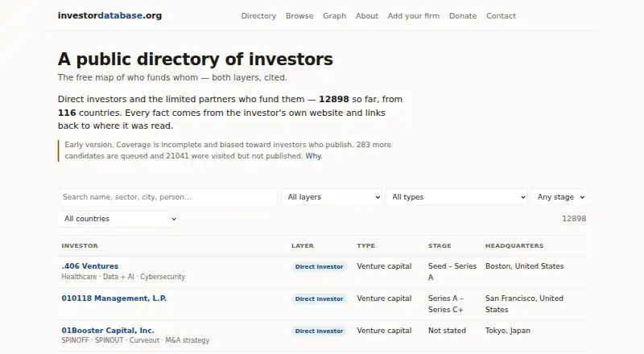This screenshot has width=644, height=354.
Task: Click the TYPE column header
Action: [x=366, y=245]
